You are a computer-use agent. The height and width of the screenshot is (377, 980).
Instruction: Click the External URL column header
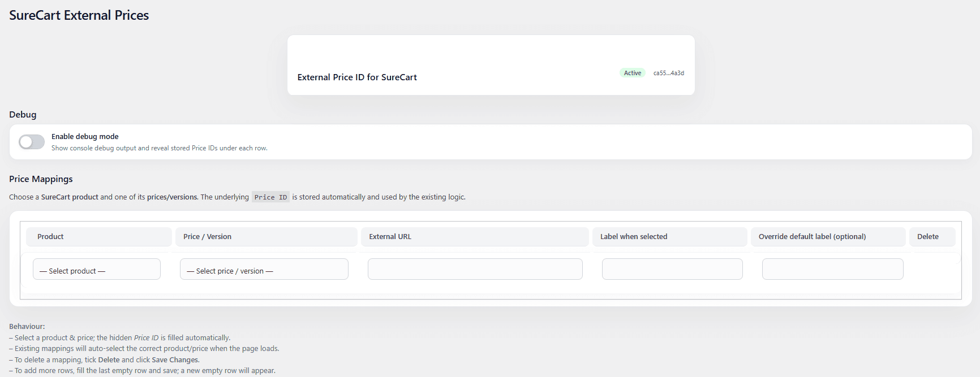[475, 237]
